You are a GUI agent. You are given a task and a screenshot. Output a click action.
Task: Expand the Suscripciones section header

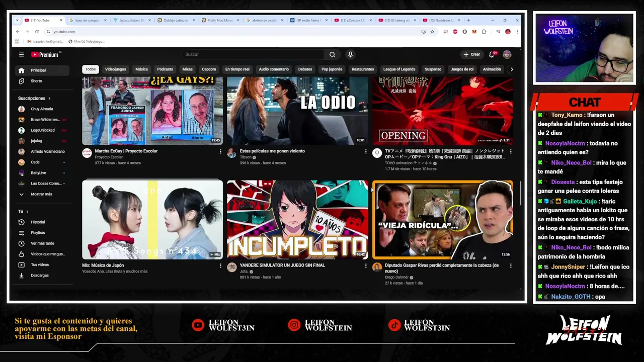coord(34,99)
